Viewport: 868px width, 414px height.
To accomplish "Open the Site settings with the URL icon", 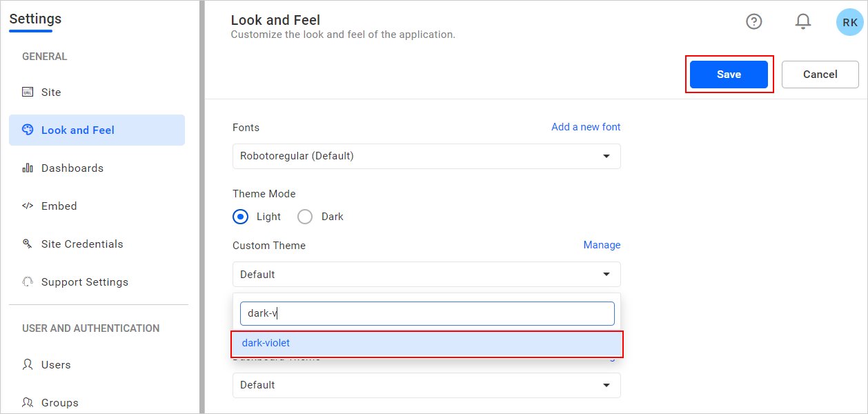I will 28,92.
